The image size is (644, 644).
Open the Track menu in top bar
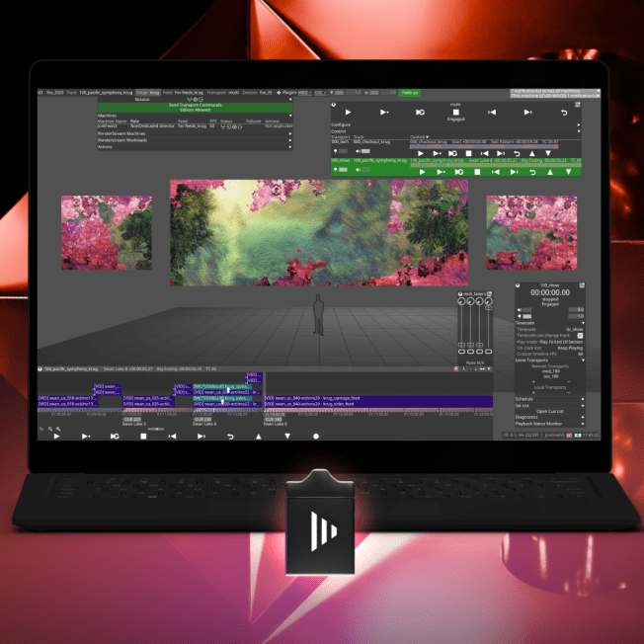[x=100, y=93]
